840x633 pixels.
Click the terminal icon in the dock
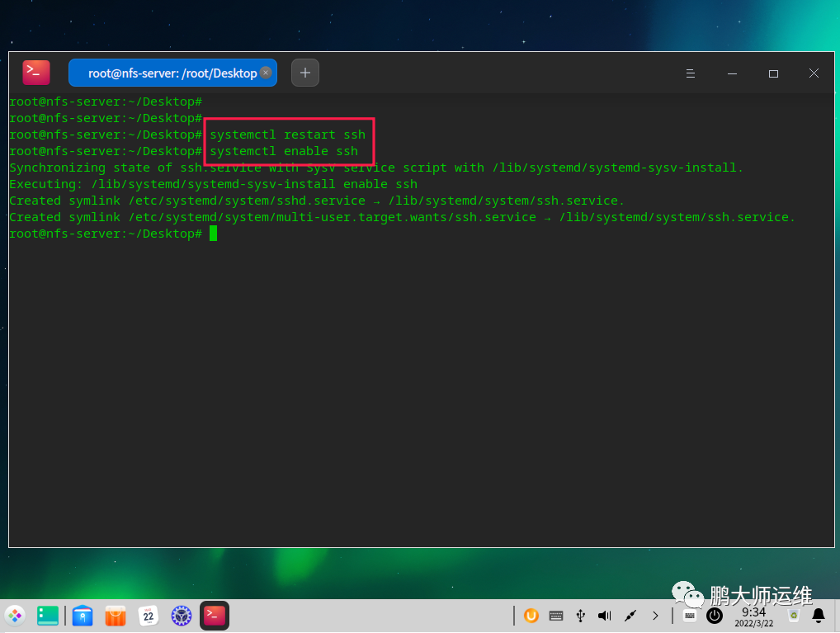(215, 616)
